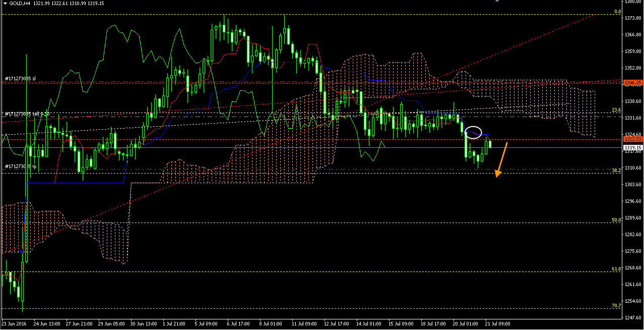The height and width of the screenshot is (330, 644).
Task: Click the 20 Jul 01:00 time label
Action: 466,323
